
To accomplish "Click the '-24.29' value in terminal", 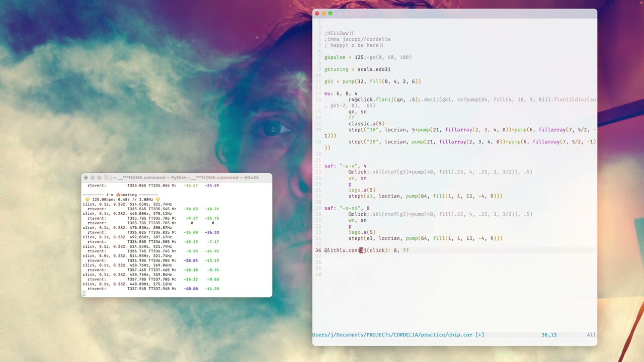I will click(x=212, y=186).
